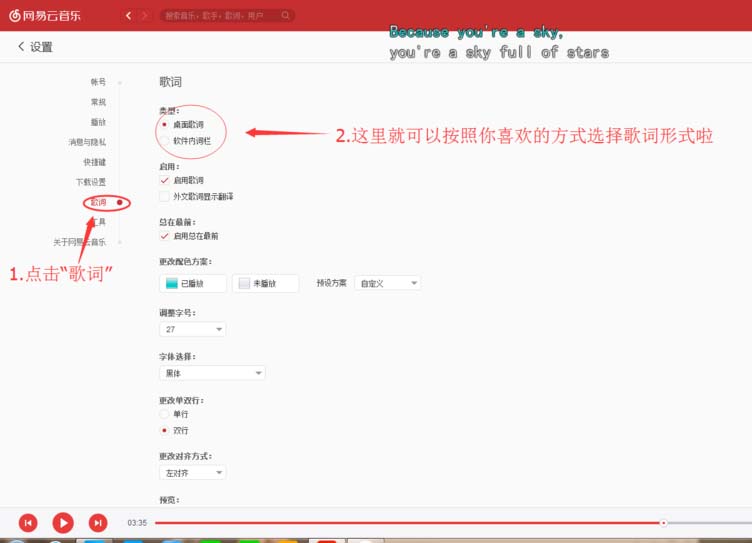Toggle the 启用歌词 checkbox
This screenshot has height=543, width=752.
click(x=165, y=180)
